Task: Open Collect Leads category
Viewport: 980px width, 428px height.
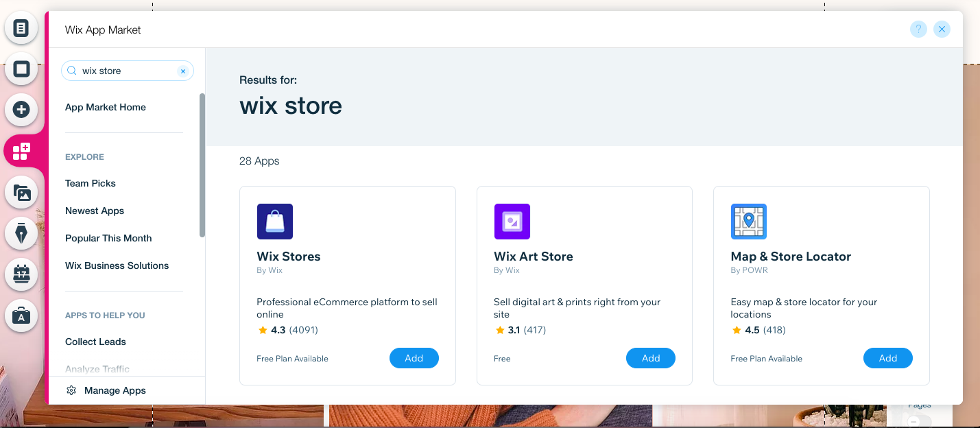Action: 95,342
